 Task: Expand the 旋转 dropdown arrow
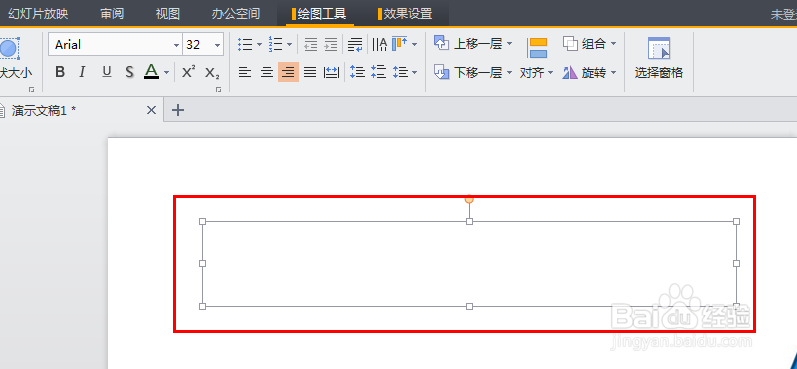click(613, 73)
